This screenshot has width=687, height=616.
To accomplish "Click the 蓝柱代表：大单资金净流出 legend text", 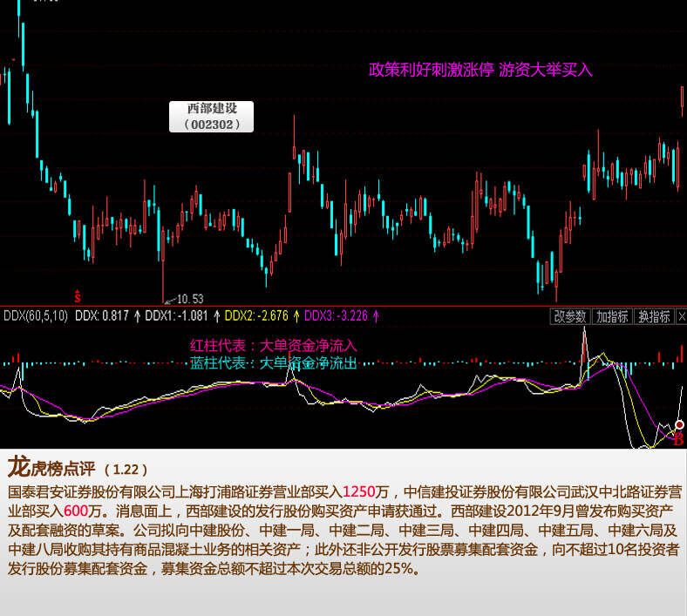I will click(274, 363).
